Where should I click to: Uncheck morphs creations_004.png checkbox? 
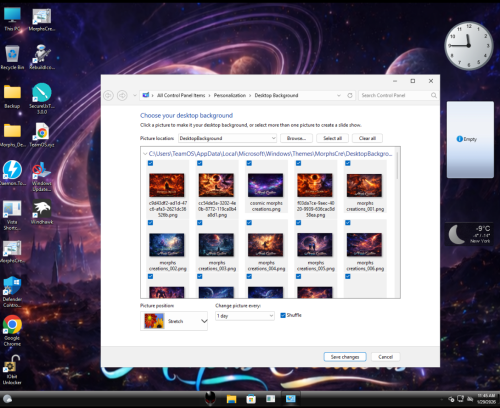point(249,223)
